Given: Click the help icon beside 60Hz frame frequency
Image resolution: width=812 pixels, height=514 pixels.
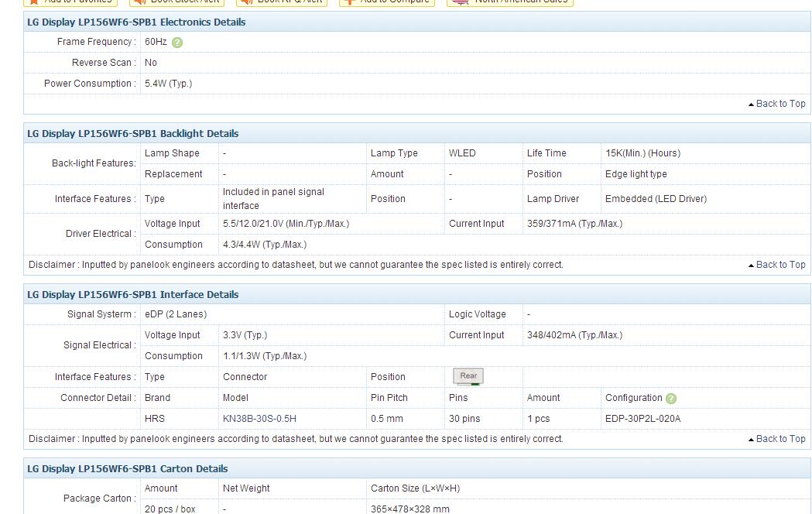Looking at the screenshot, I should (177, 43).
